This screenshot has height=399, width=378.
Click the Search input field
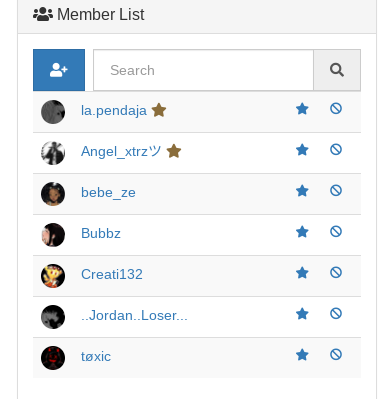[203, 70]
